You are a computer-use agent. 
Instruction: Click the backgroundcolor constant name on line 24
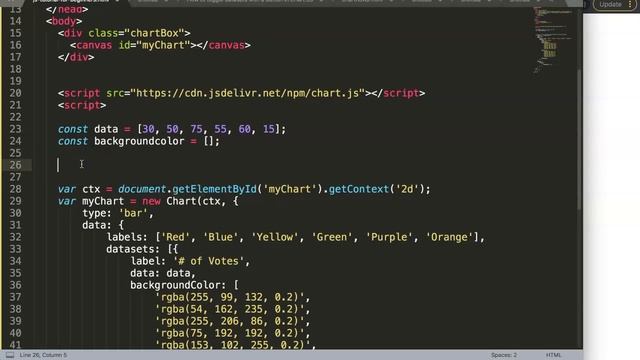point(139,141)
